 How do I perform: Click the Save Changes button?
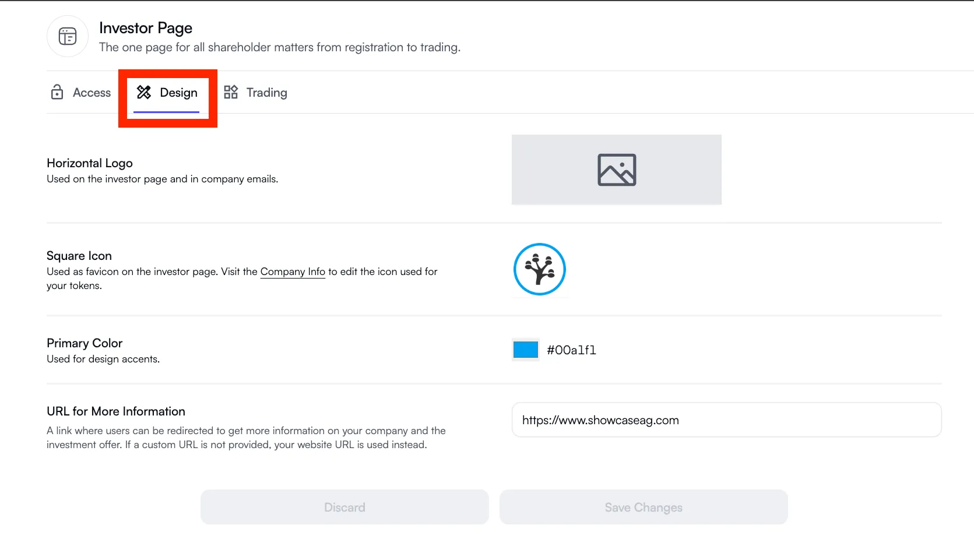[x=644, y=508]
